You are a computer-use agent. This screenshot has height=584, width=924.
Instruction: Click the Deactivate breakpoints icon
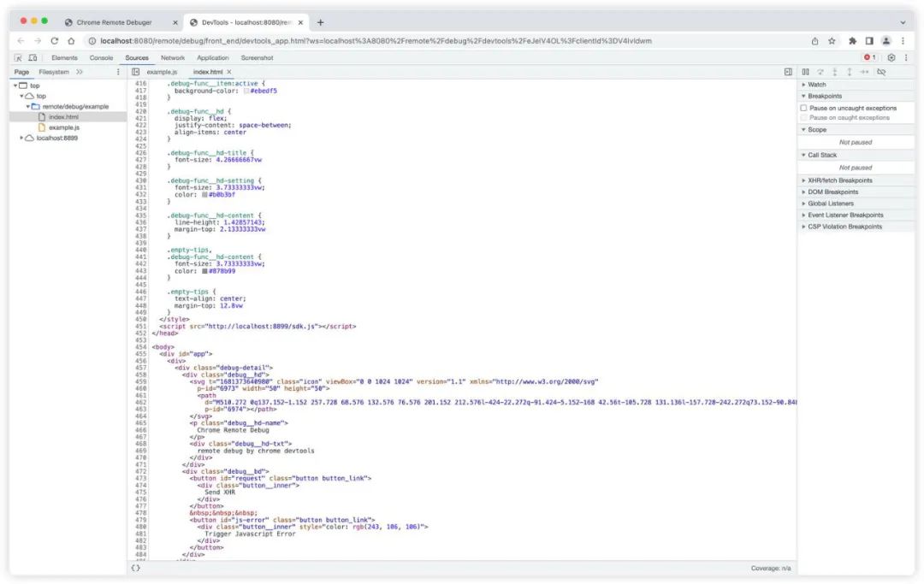pos(881,72)
